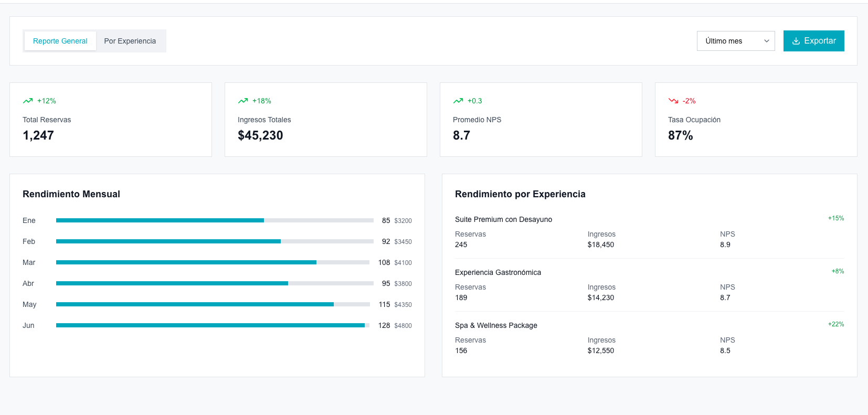
Task: Click the chevron arrow of the period selector
Action: point(766,41)
